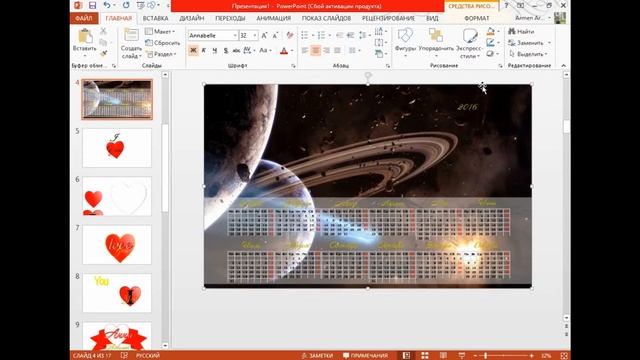Image resolution: width=640 pixels, height=360 pixels.
Task: Expand the Макет layout dropdown
Action: pyautogui.click(x=160, y=31)
